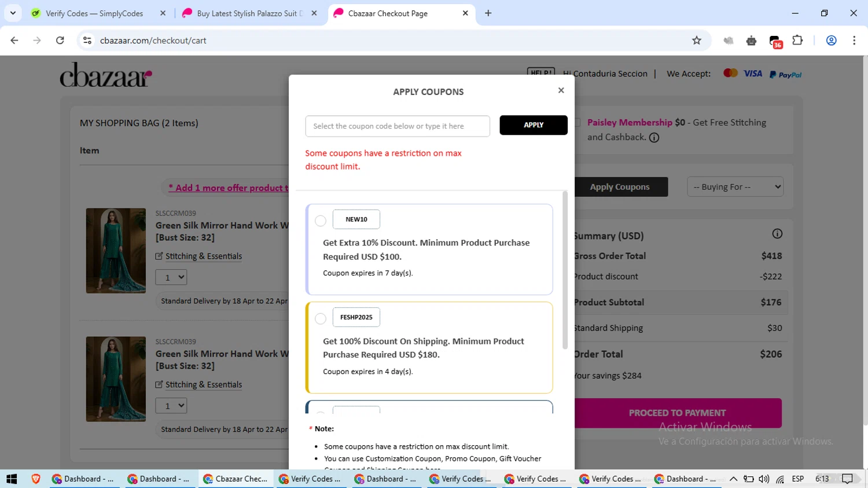Click the Order Total $206 value
The width and height of the screenshot is (868, 488).
pos(771,354)
